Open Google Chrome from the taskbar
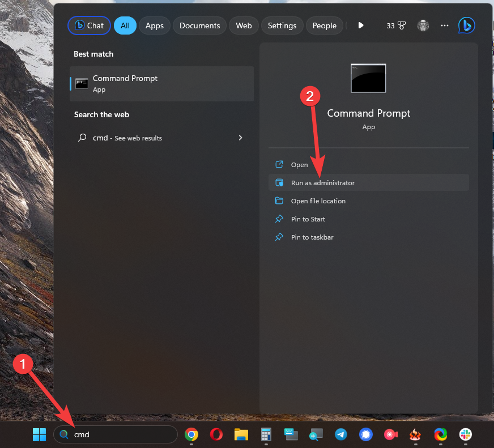494x448 pixels. tap(191, 434)
